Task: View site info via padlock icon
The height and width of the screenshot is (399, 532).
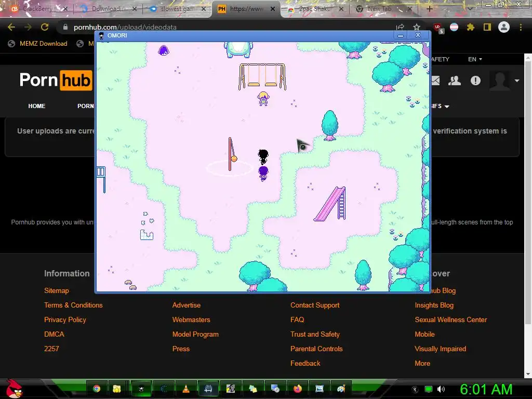Action: coord(65,27)
